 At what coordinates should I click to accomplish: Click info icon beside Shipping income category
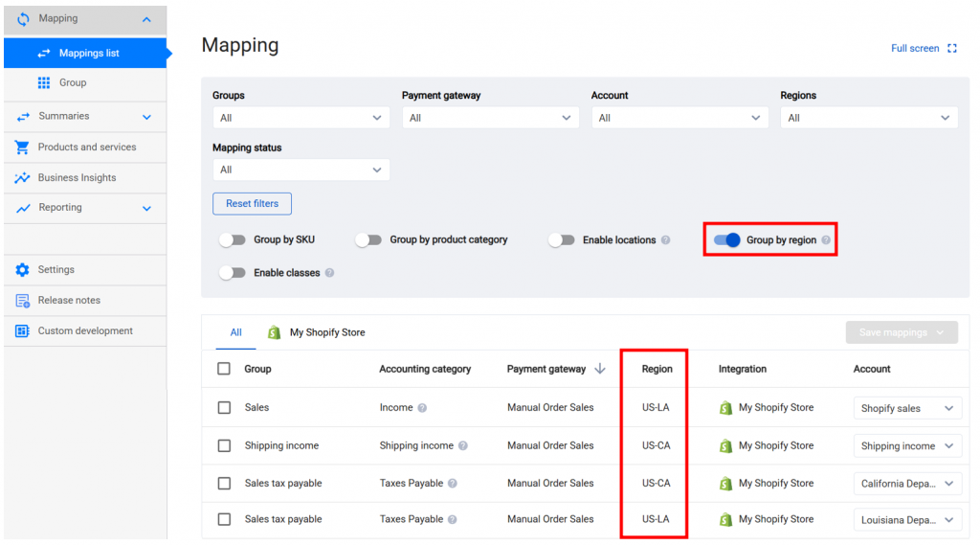(x=463, y=446)
